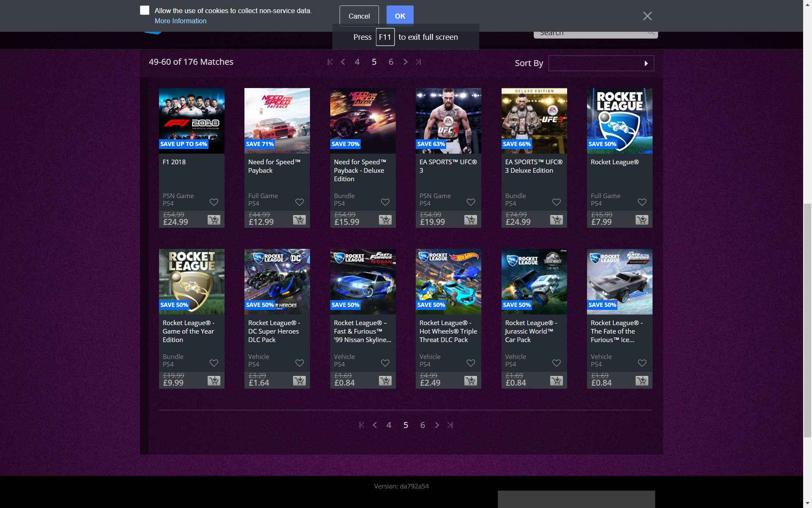Add Fast & Furious Nissan Skyline to cart
This screenshot has width=812, height=508.
(x=385, y=381)
